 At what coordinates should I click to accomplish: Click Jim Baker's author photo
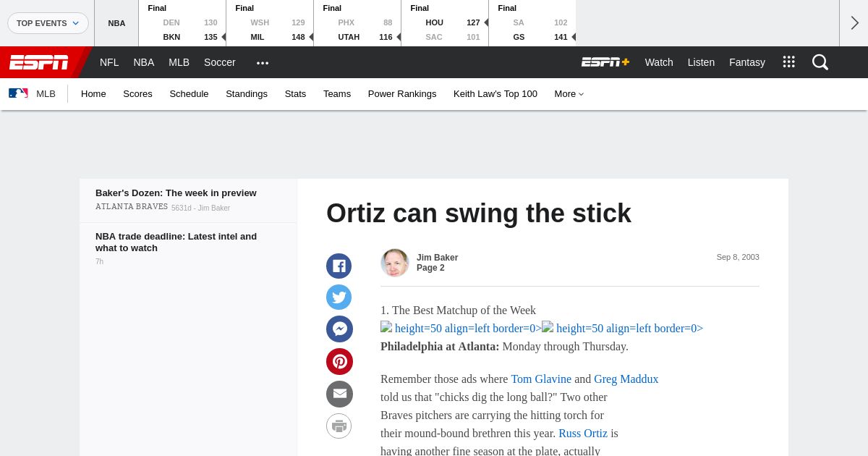coord(395,263)
